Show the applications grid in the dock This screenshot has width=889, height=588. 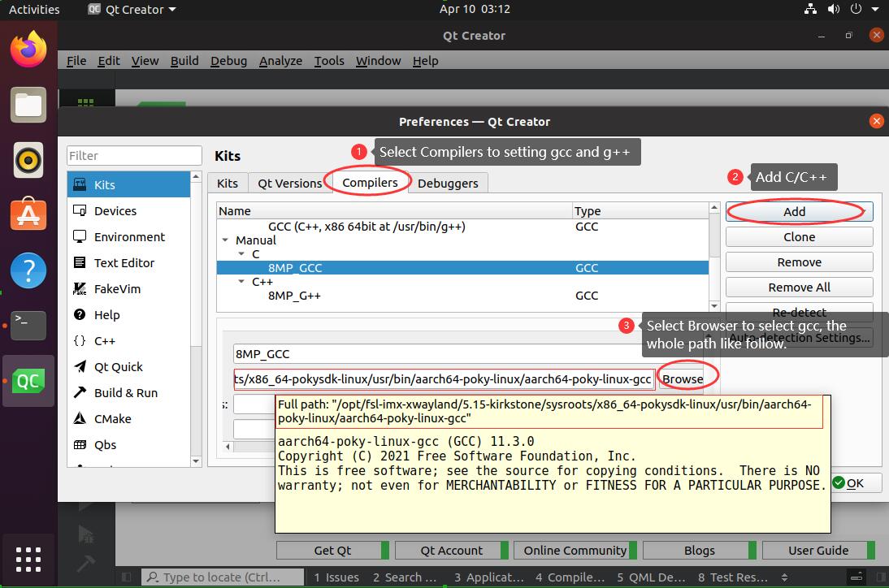pos(28,560)
